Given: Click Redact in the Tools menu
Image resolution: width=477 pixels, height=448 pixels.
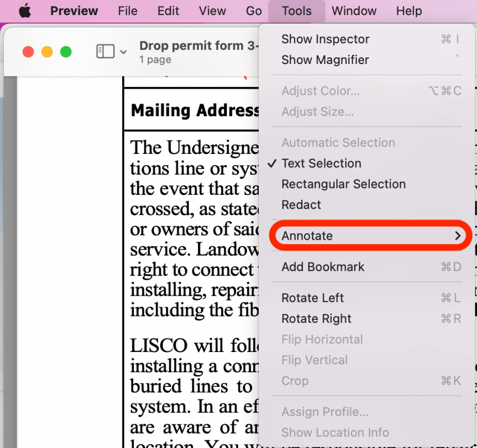Looking at the screenshot, I should coord(301,205).
